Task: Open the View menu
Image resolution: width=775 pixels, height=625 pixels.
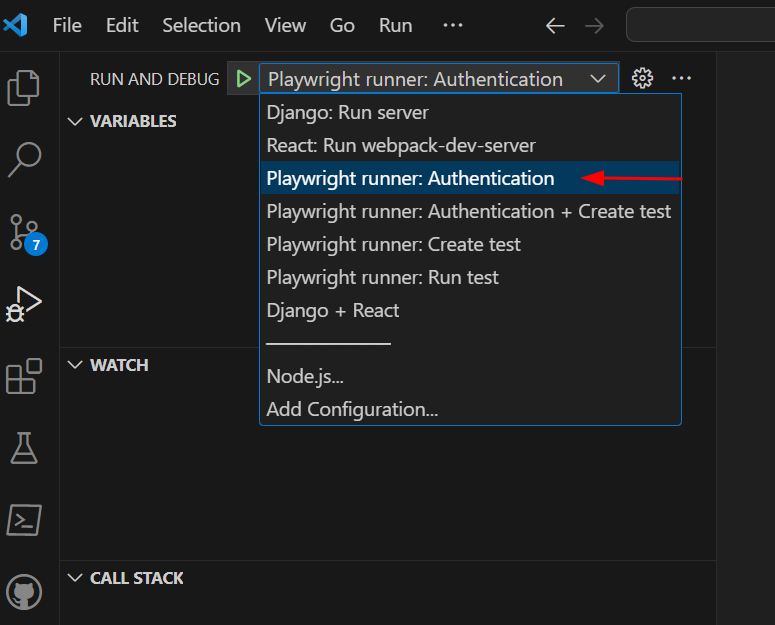Action: point(285,25)
